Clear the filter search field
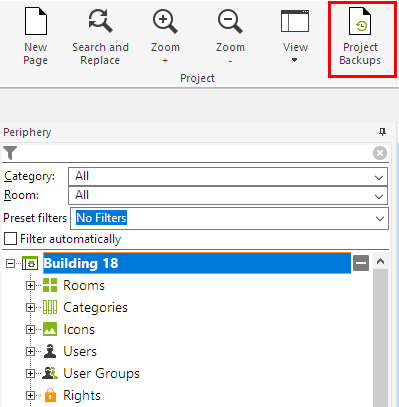Viewport: 399px width, 407px height. pos(380,153)
